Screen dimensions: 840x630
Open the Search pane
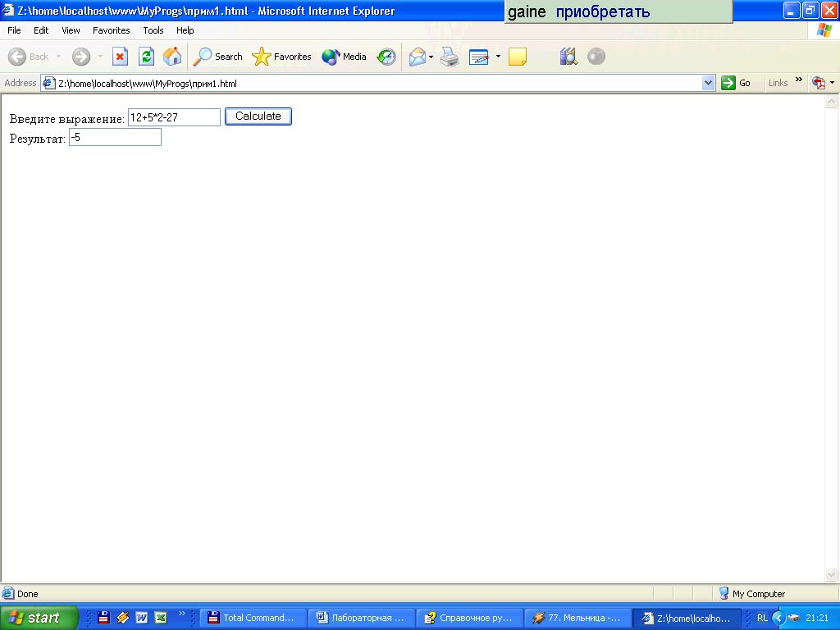218,57
